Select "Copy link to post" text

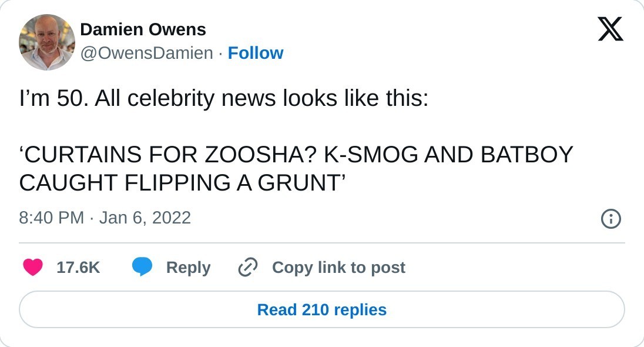pyautogui.click(x=338, y=268)
